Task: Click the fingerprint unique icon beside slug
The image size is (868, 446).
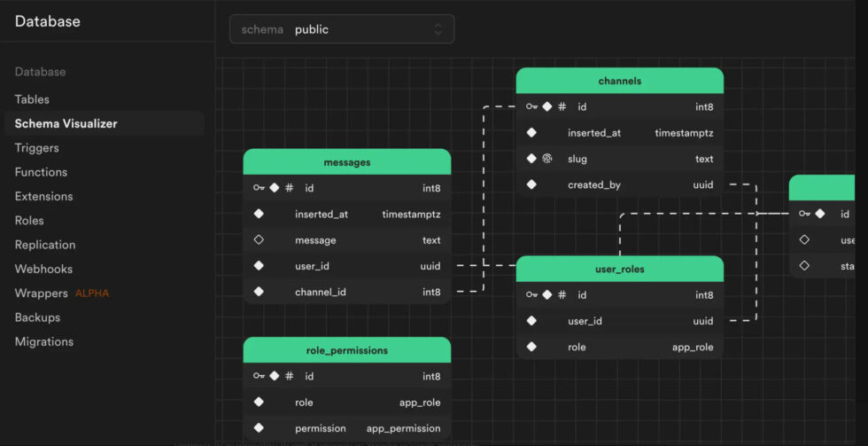Action: [546, 159]
